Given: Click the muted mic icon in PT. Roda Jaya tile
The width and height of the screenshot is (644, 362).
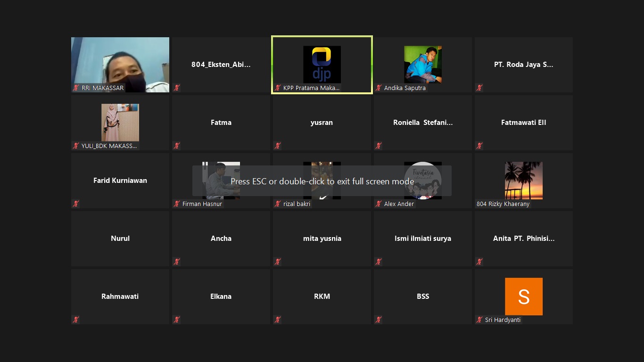Looking at the screenshot, I should pos(479,88).
